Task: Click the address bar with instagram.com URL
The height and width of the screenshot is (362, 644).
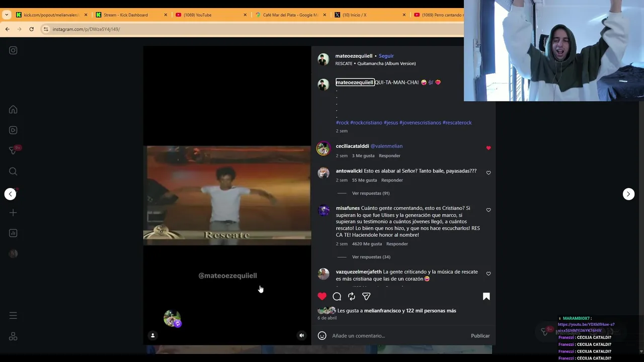Action: [x=252, y=29]
